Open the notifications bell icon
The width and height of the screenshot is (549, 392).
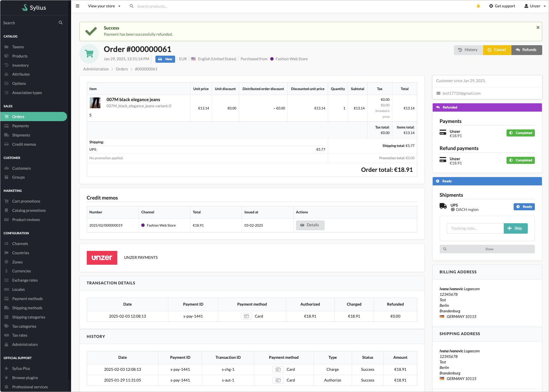tap(478, 6)
